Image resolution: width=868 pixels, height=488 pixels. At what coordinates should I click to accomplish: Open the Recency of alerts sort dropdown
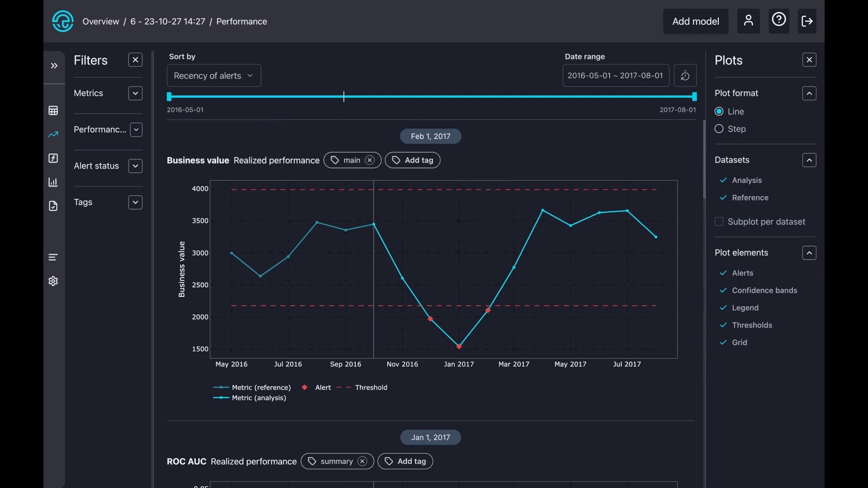click(214, 76)
